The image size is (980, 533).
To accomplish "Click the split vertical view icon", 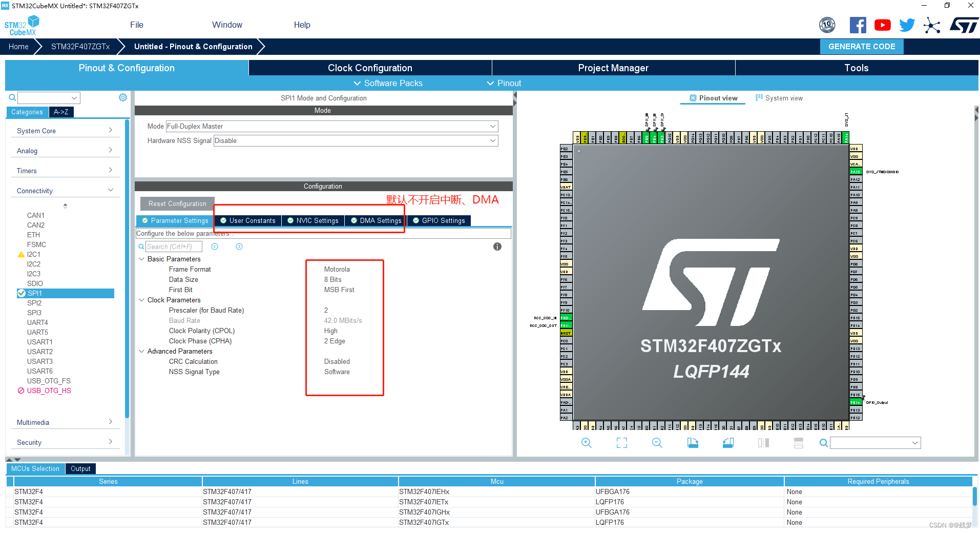I will click(763, 443).
